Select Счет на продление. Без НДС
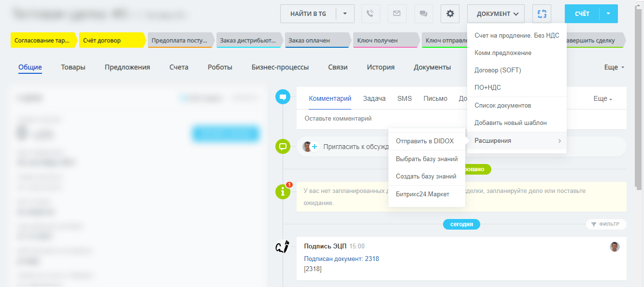Viewport: 644px width, 287px height. coord(517,36)
